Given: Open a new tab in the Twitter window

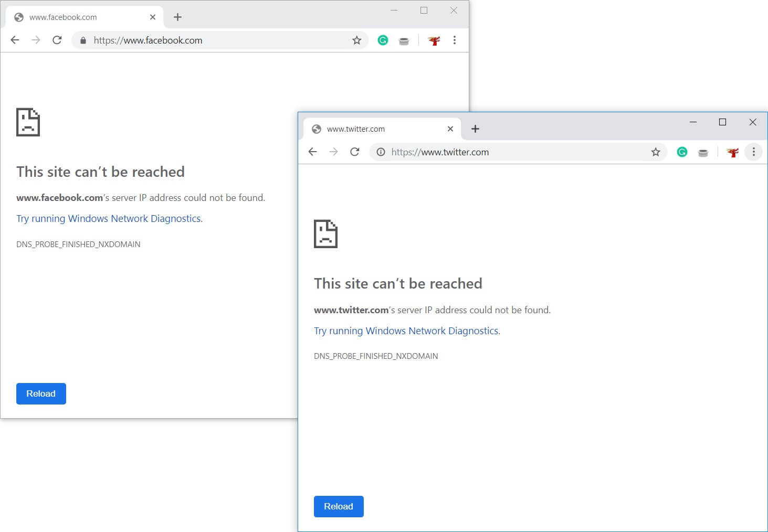Looking at the screenshot, I should 475,129.
